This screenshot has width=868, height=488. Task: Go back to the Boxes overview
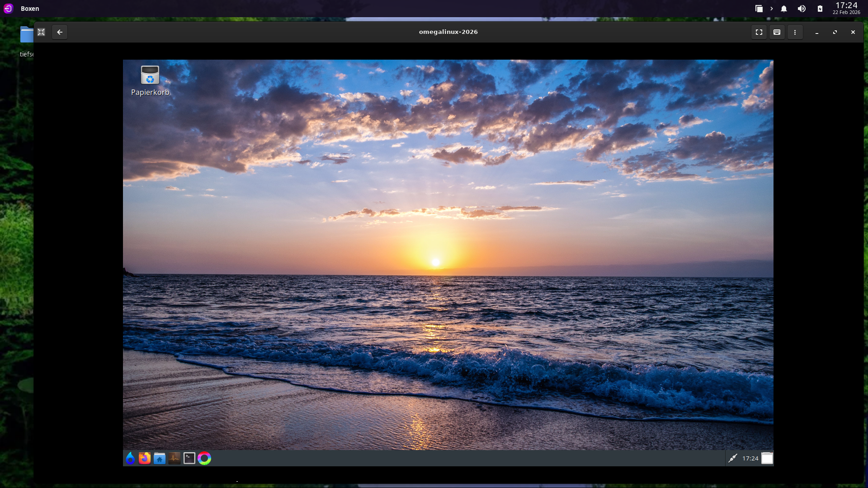coord(60,32)
